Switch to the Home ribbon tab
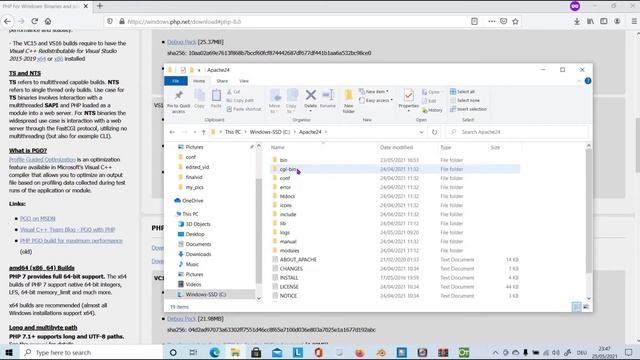The image size is (640, 360). coord(199,81)
